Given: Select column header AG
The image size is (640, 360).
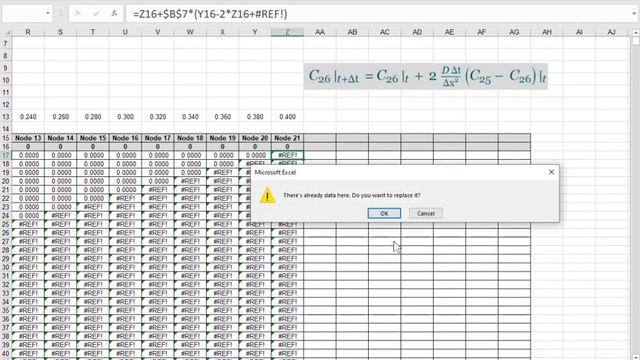Looking at the screenshot, I should (514, 32).
